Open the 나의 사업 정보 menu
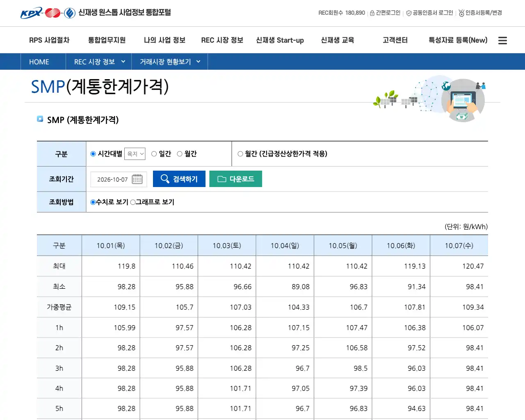 point(164,40)
